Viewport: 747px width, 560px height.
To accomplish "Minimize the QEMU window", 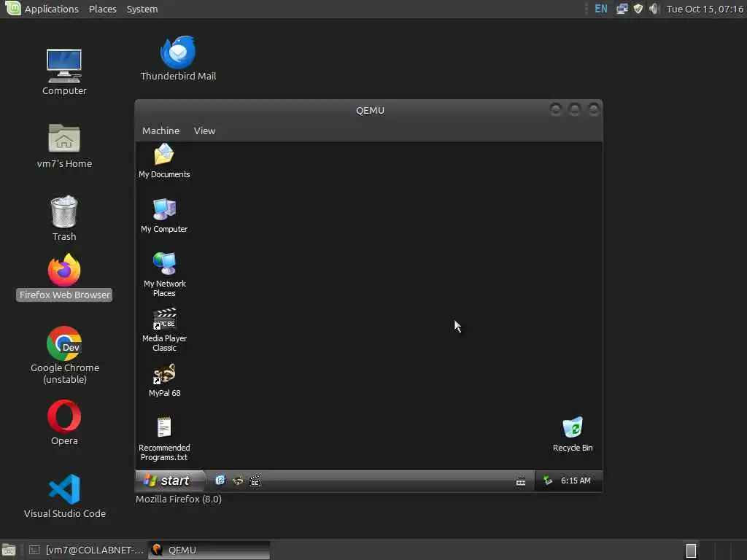I will click(555, 109).
